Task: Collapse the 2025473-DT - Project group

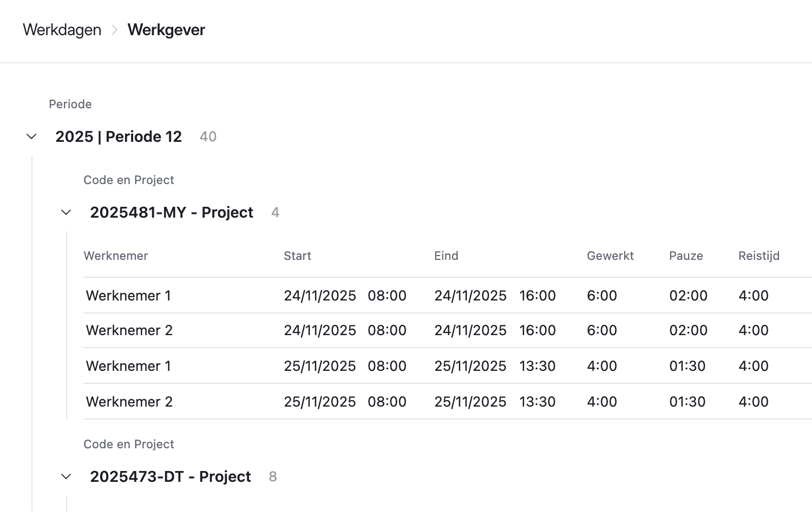Action: point(66,476)
